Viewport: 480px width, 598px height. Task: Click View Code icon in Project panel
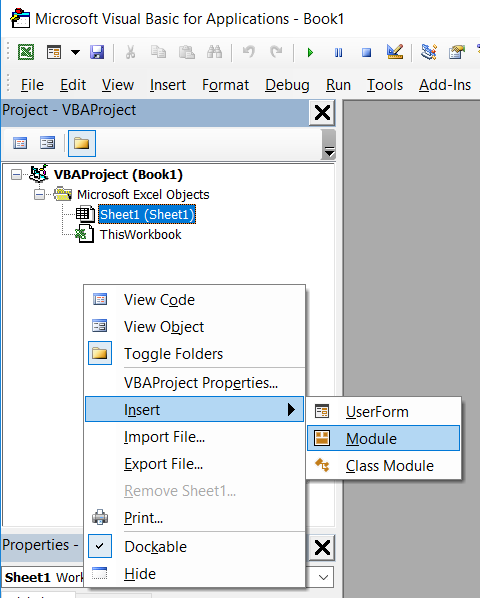pos(20,143)
